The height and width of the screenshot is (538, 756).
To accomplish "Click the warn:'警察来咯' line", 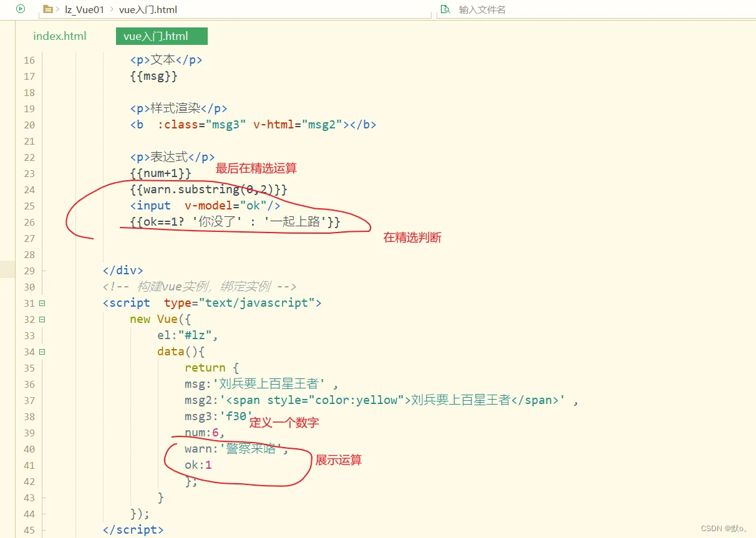I will [x=237, y=449].
